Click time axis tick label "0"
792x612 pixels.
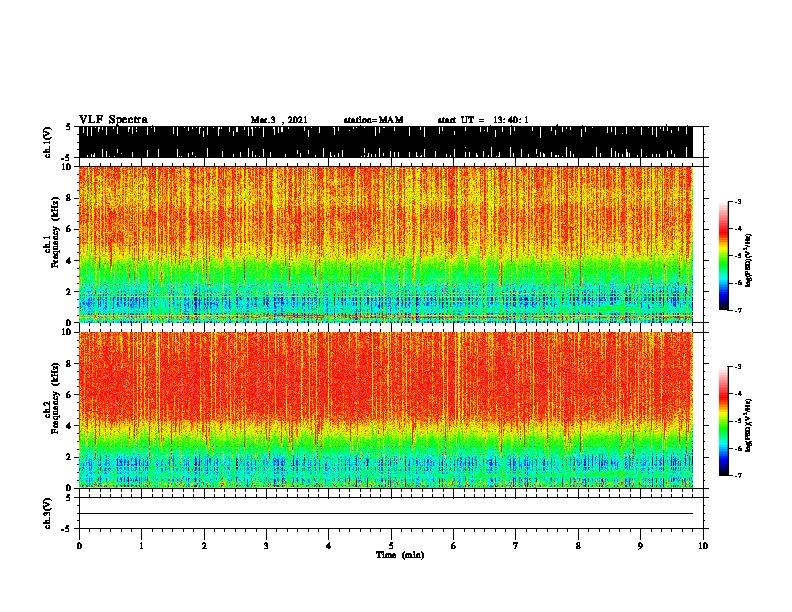pyautogui.click(x=79, y=546)
